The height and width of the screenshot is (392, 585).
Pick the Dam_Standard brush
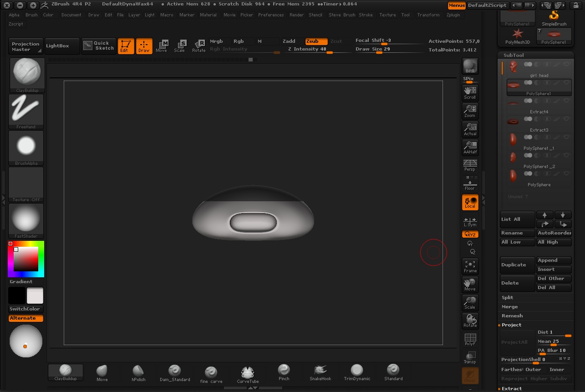pyautogui.click(x=175, y=373)
